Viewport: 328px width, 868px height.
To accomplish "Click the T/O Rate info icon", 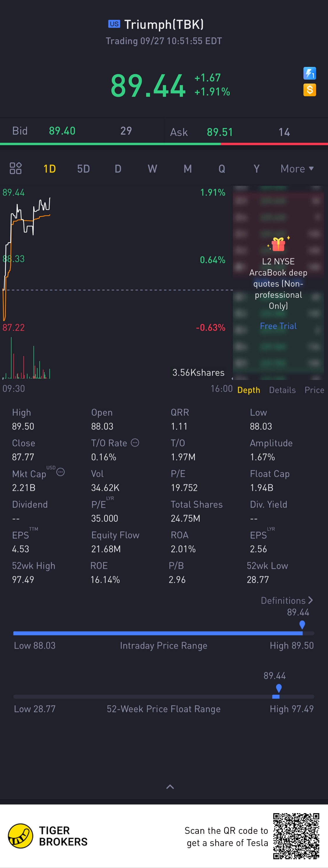I will point(135,443).
